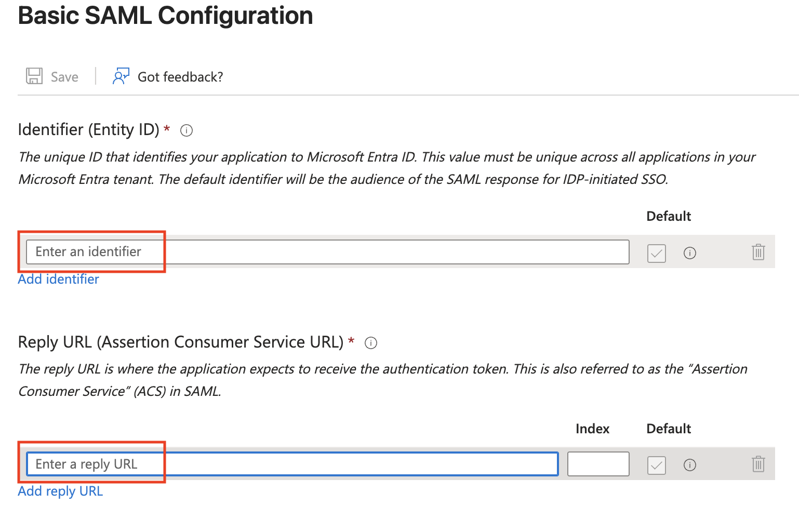
Task: Open info tooltip beside Identifier (Entity ID) heading
Action: pos(187,130)
